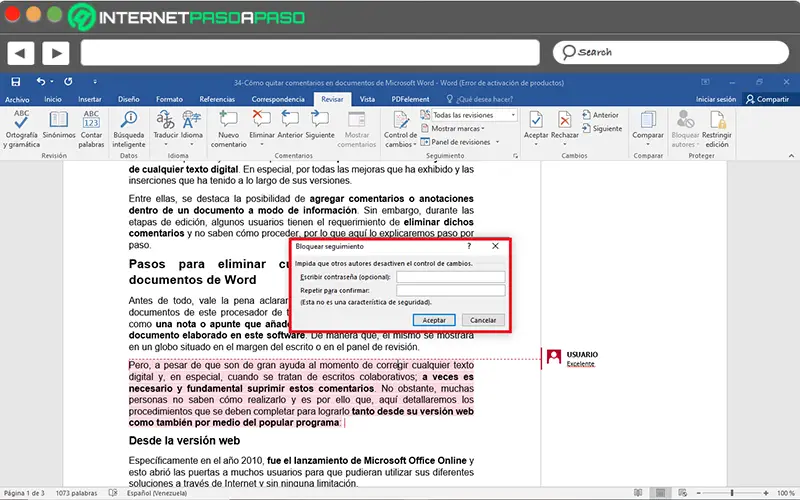Viewport: 800px width, 500px height.
Task: Click Iniciar sesión
Action: (716, 99)
